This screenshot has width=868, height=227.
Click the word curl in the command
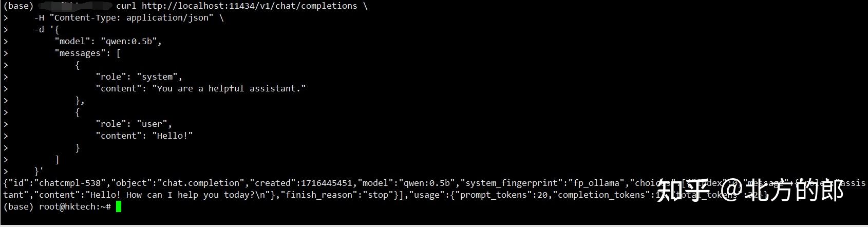[x=126, y=6]
